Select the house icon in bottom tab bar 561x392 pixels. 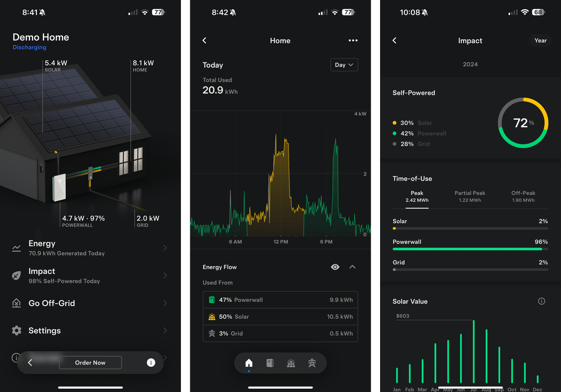(249, 363)
